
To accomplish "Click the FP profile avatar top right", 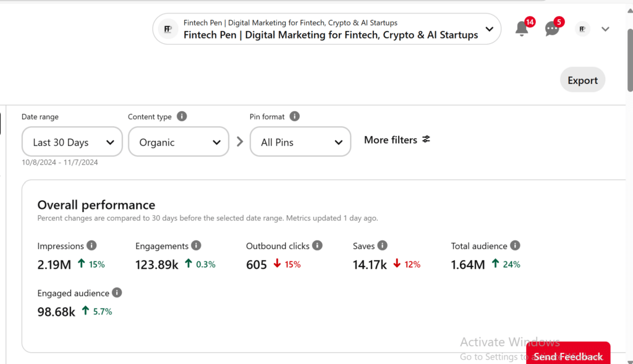I will click(582, 29).
